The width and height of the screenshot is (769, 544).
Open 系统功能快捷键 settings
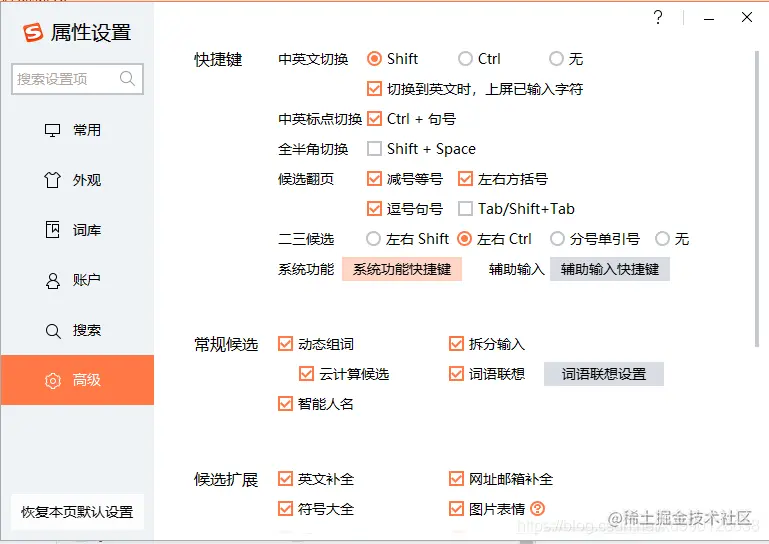click(x=402, y=269)
